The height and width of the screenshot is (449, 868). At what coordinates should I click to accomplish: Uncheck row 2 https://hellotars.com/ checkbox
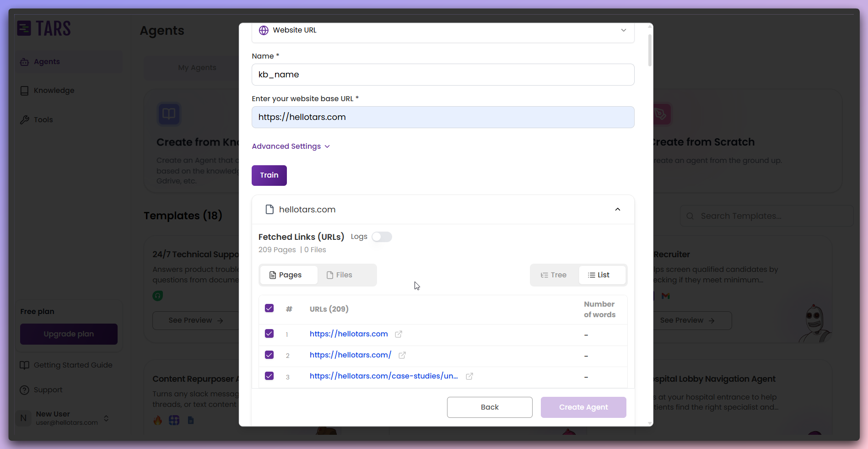tap(269, 355)
